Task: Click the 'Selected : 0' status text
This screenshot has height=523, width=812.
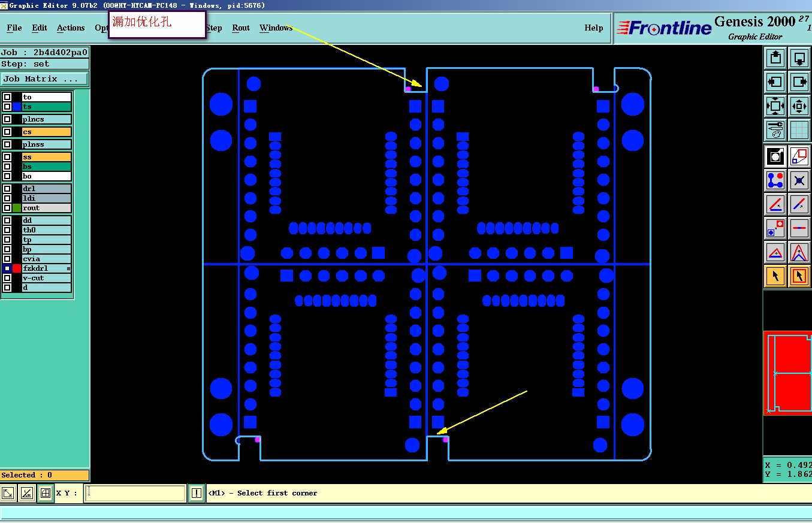Action: click(x=27, y=475)
